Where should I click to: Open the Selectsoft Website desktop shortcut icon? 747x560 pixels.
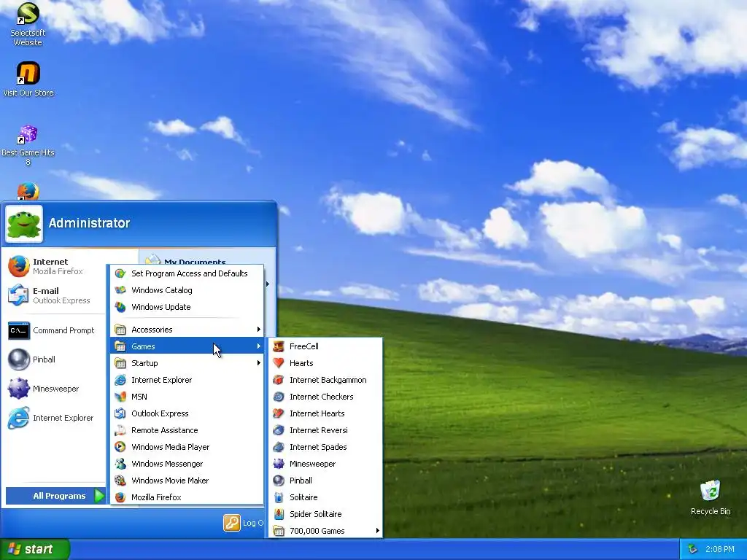tap(28, 15)
